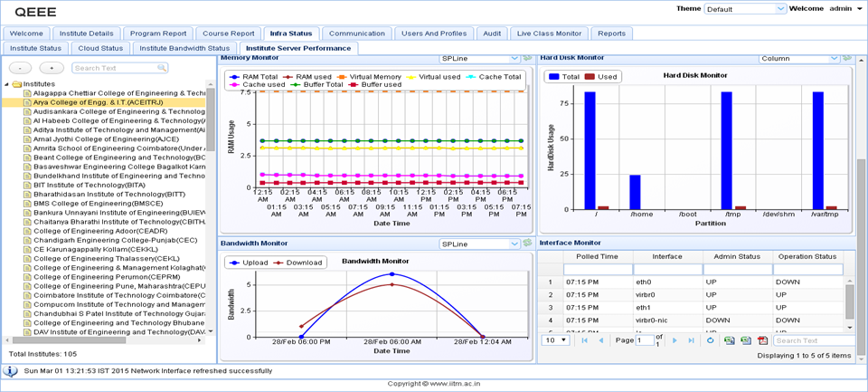Click the page number input field

[x=645, y=340]
